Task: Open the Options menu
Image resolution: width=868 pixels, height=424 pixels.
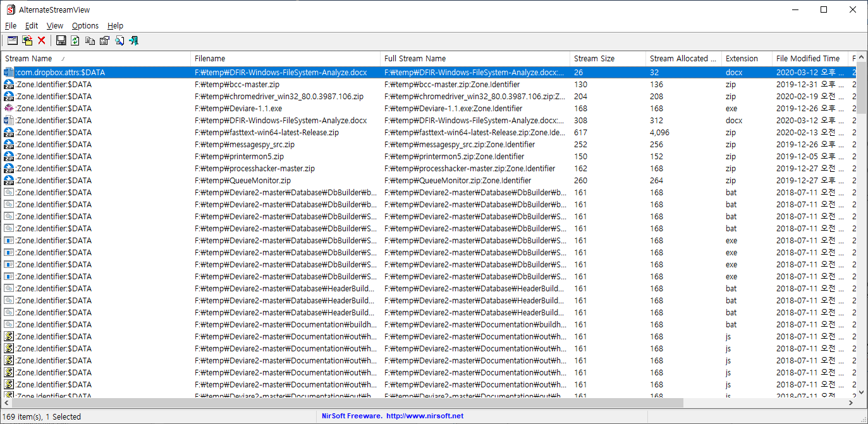Action: click(85, 26)
